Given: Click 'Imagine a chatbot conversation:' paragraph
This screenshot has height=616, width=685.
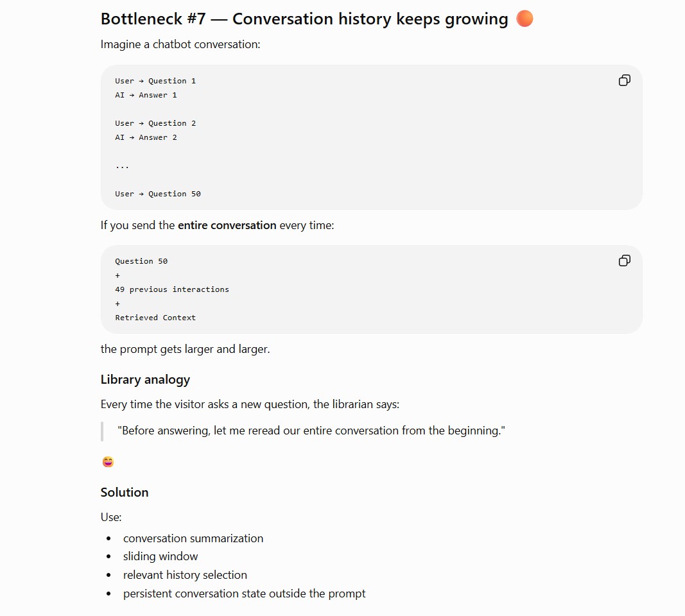Looking at the screenshot, I should 180,44.
